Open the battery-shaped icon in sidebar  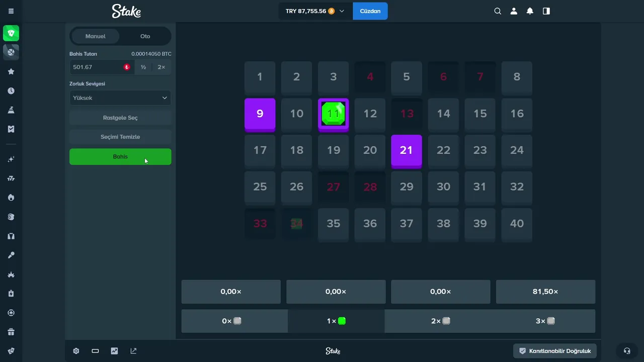coord(11,294)
